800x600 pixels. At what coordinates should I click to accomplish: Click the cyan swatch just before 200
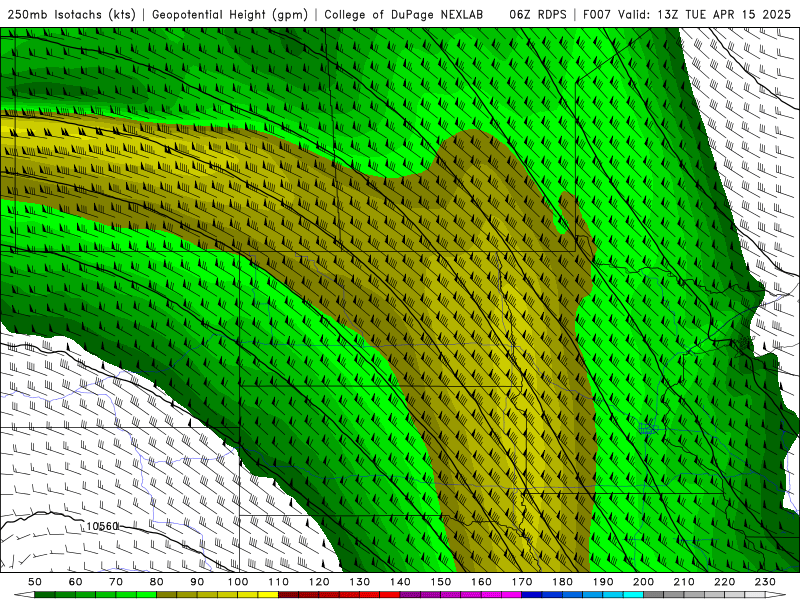(634, 595)
